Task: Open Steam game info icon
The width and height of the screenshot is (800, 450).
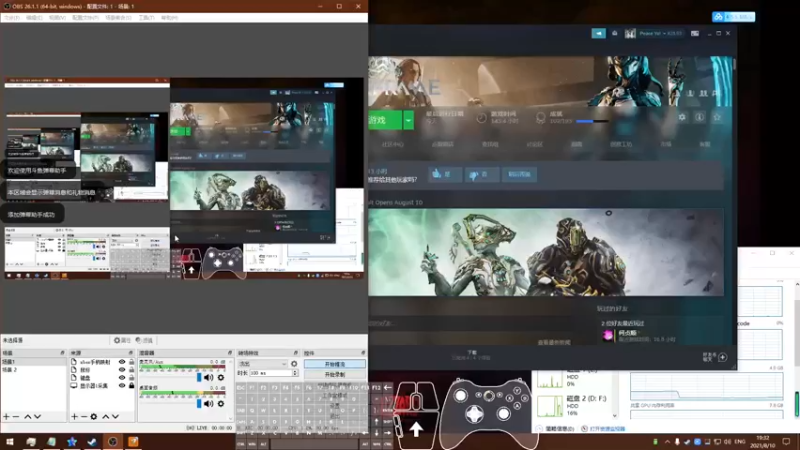Action: click(699, 117)
